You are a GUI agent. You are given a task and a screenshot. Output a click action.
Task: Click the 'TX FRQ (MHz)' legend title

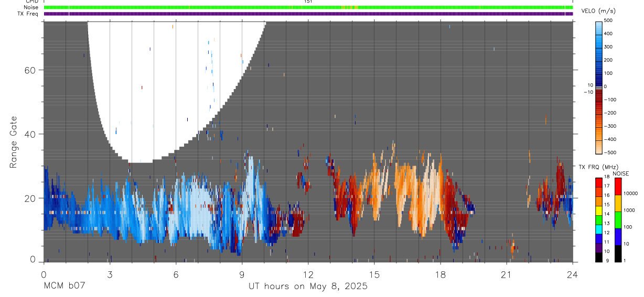click(x=598, y=167)
